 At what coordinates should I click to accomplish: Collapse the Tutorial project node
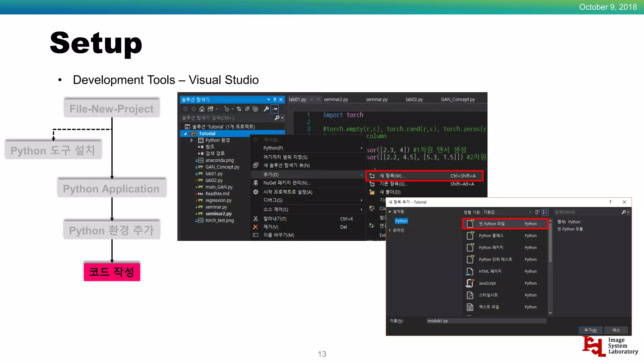click(x=185, y=134)
